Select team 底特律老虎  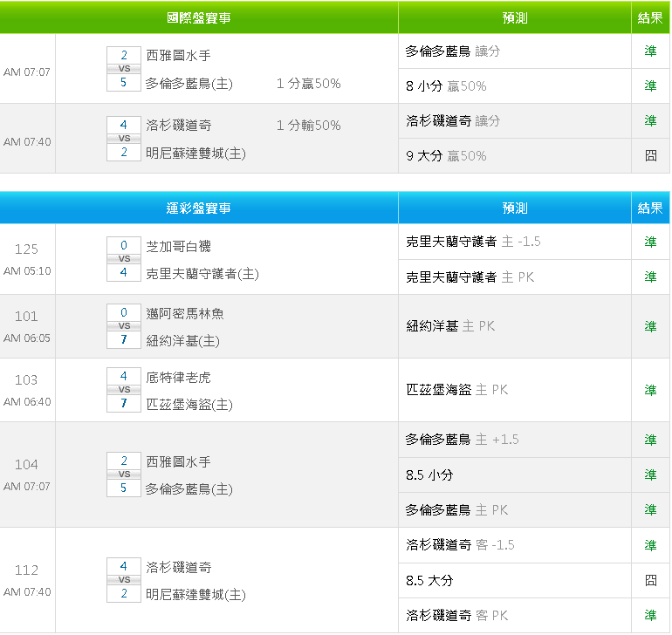(178, 377)
